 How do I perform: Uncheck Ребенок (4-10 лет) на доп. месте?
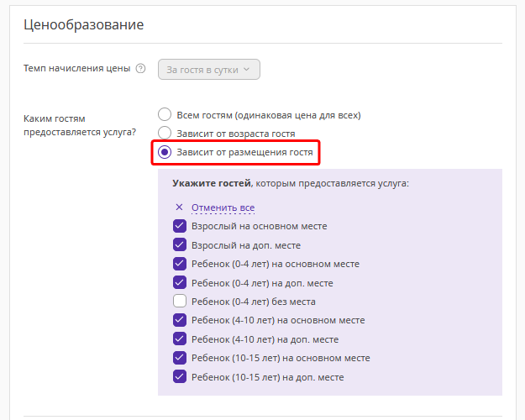tap(180, 339)
